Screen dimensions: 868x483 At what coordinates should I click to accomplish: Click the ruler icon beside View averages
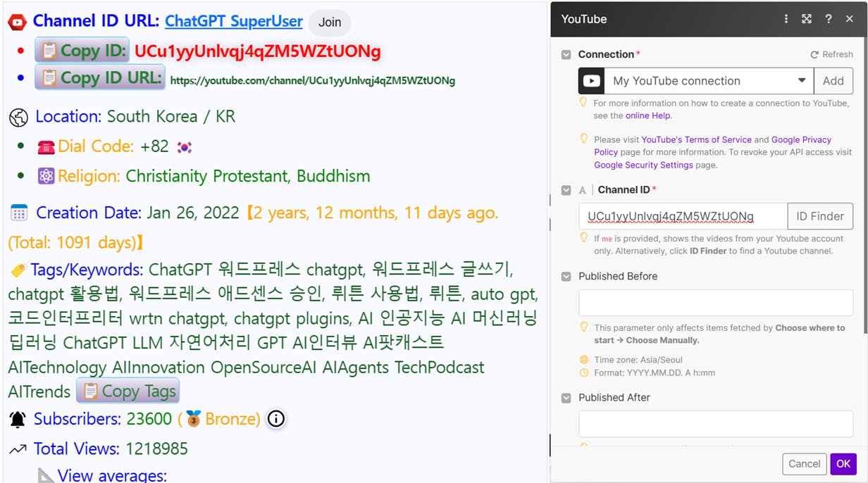point(46,475)
